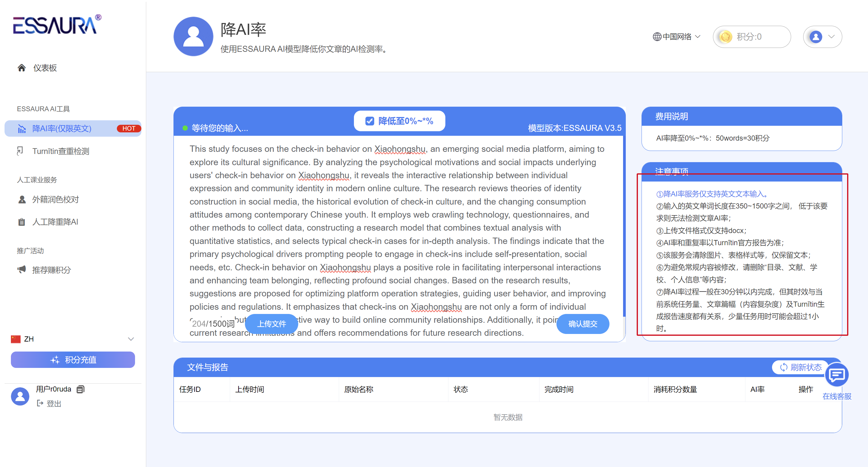Click the large blue avatar beside 降AI率 title
Viewport: 868px width, 467px height.
coord(193,36)
